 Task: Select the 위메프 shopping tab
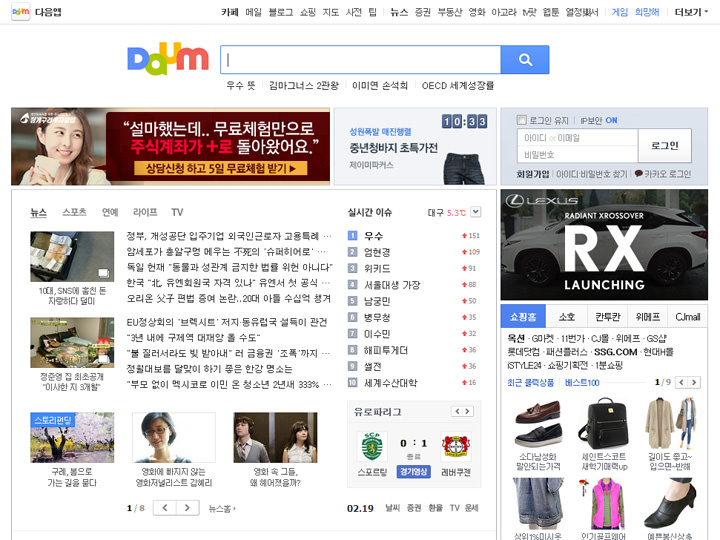[648, 316]
